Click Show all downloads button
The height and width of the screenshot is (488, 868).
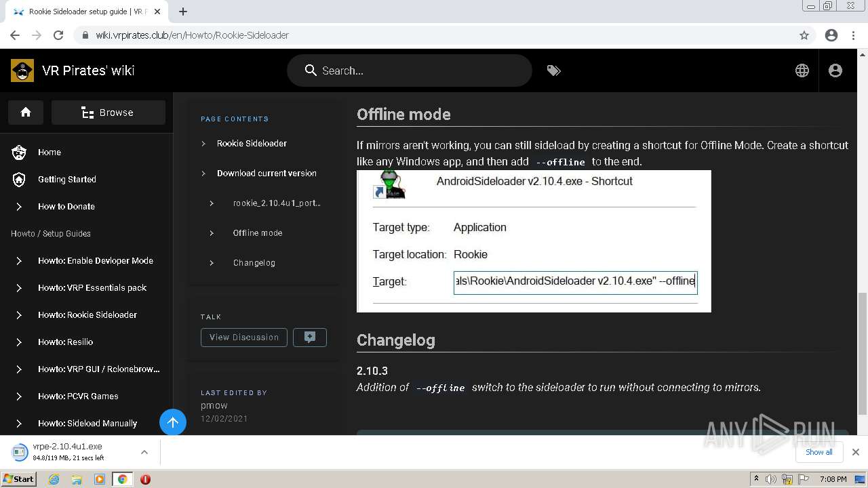819,452
